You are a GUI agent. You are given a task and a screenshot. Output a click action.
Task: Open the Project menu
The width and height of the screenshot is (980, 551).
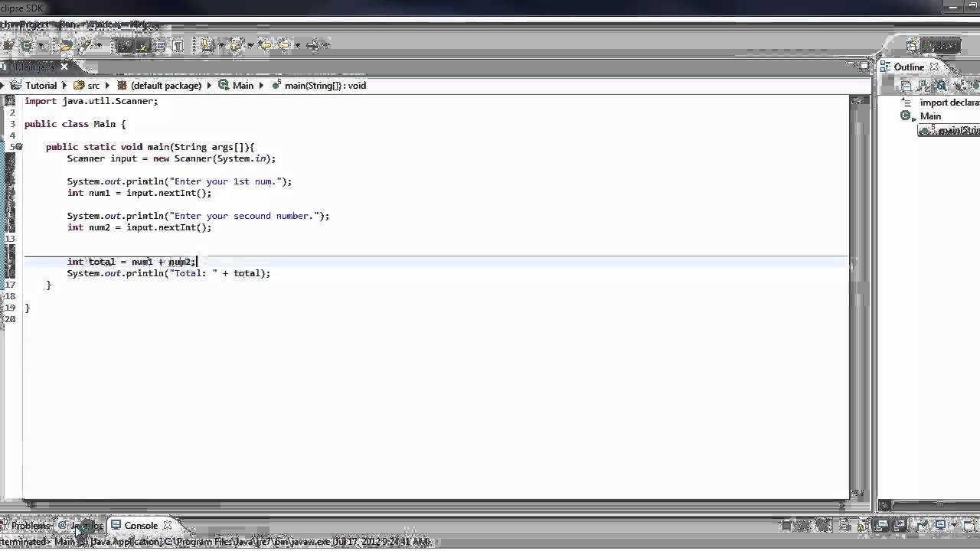click(x=34, y=24)
